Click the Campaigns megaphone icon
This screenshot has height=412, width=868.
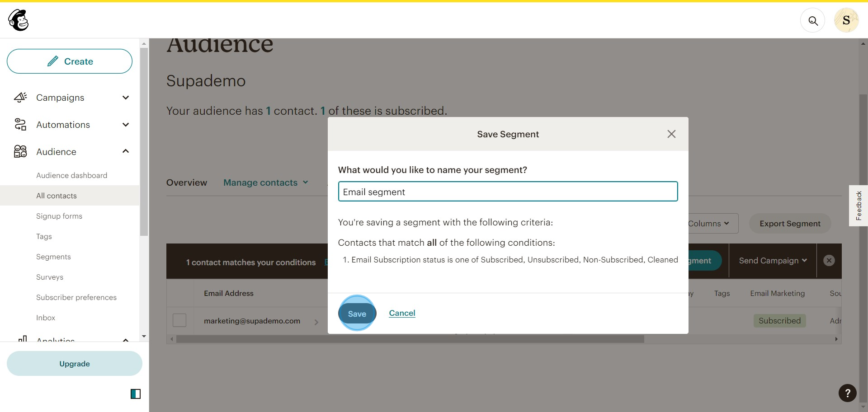pyautogui.click(x=20, y=98)
